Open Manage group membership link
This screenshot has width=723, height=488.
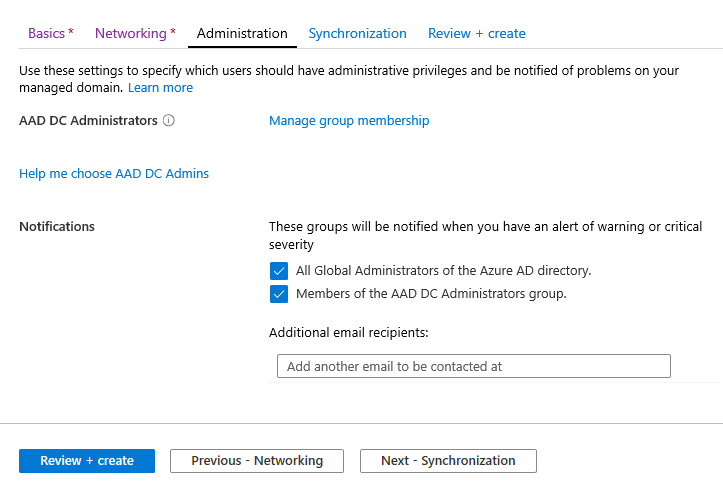point(349,121)
